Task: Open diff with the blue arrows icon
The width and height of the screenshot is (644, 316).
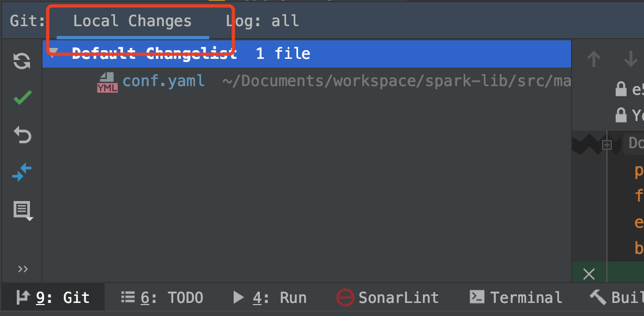Action: 21,172
